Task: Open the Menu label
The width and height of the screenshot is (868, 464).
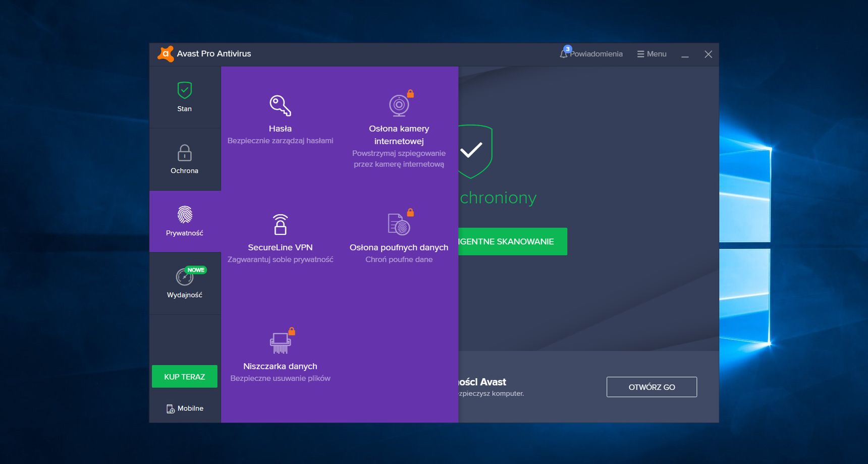Action: (x=657, y=54)
